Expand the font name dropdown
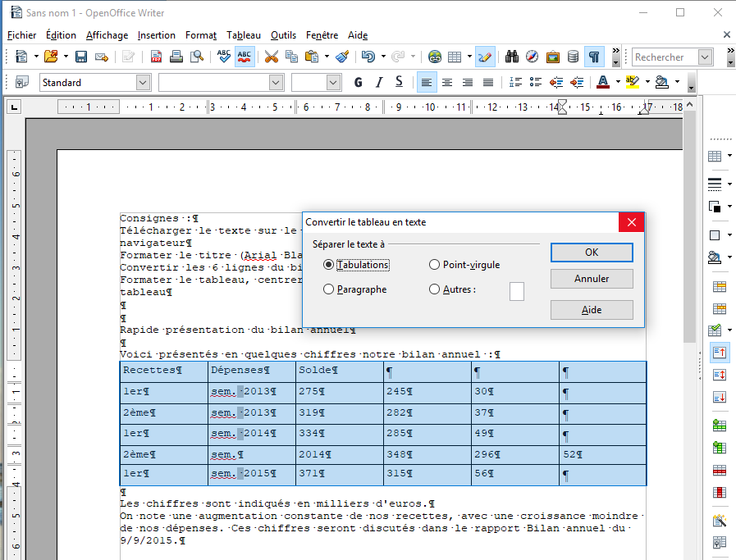Viewport: 736px width, 560px height. point(276,83)
